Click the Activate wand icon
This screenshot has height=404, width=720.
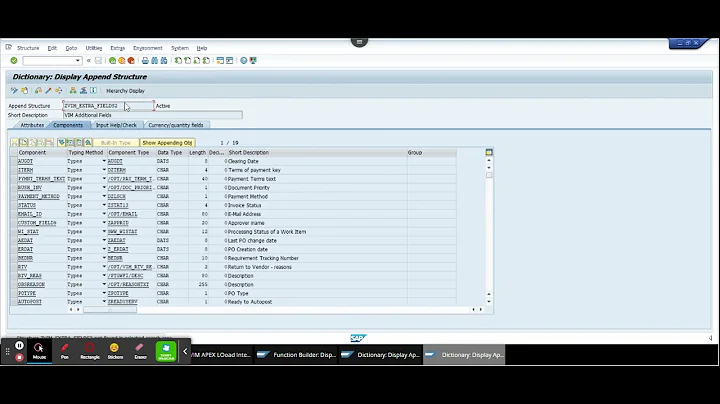tap(48, 90)
